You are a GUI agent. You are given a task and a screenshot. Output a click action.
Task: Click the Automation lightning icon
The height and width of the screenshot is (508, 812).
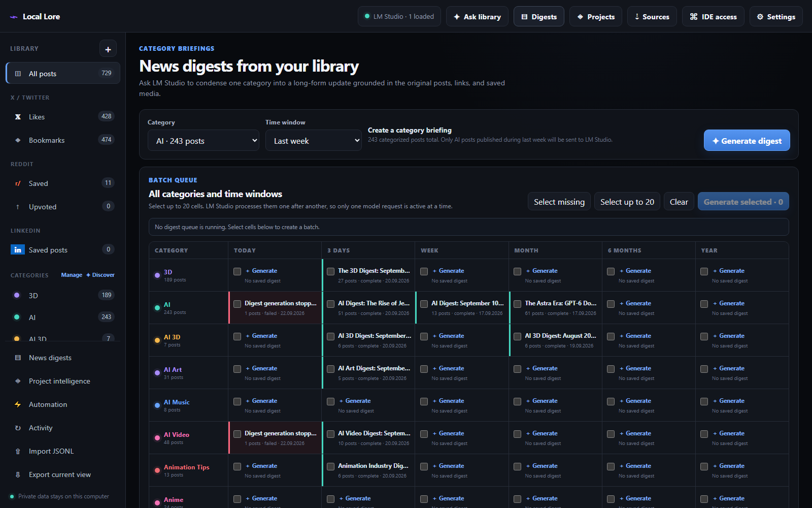[x=18, y=404]
